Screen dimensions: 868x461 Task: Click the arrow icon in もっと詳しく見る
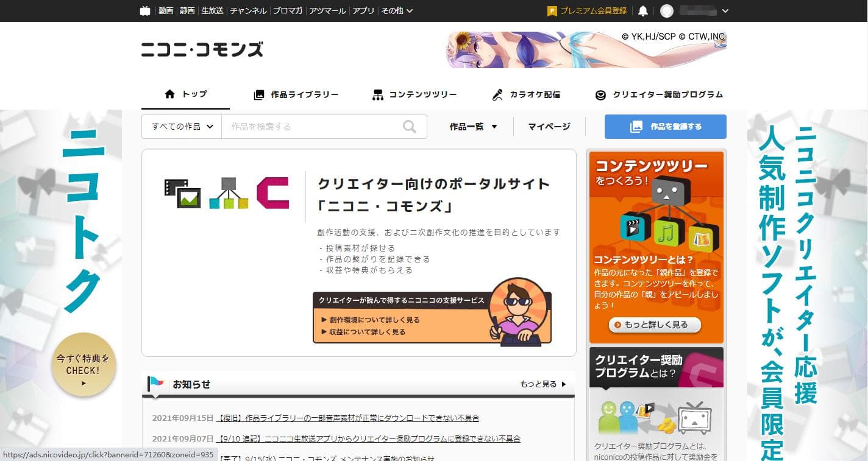[x=617, y=325]
